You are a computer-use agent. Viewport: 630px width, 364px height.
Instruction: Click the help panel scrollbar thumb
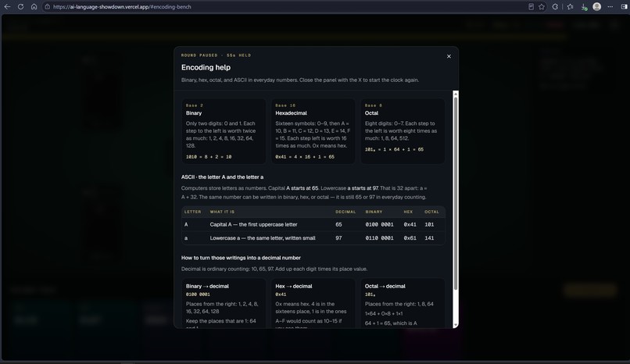(x=455, y=194)
